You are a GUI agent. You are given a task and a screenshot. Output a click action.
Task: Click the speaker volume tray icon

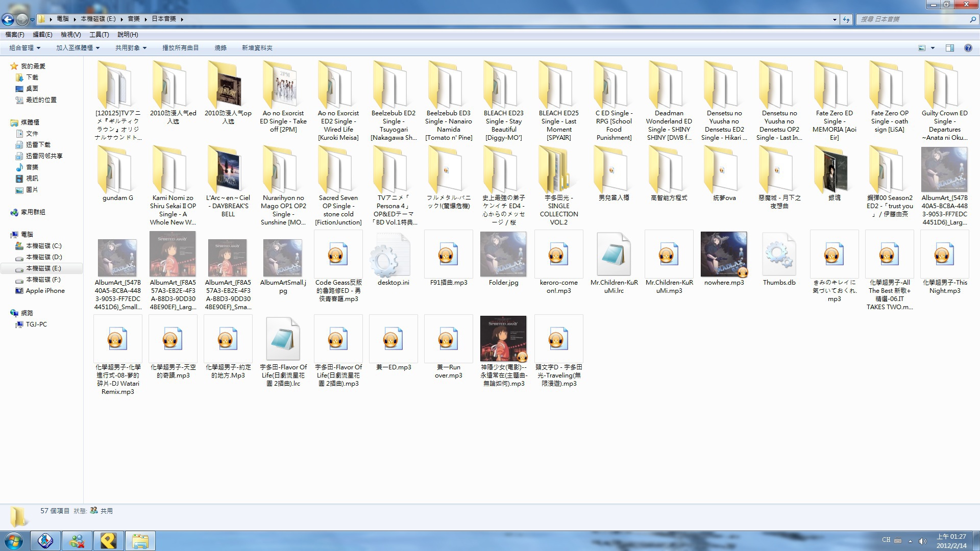[922, 541]
